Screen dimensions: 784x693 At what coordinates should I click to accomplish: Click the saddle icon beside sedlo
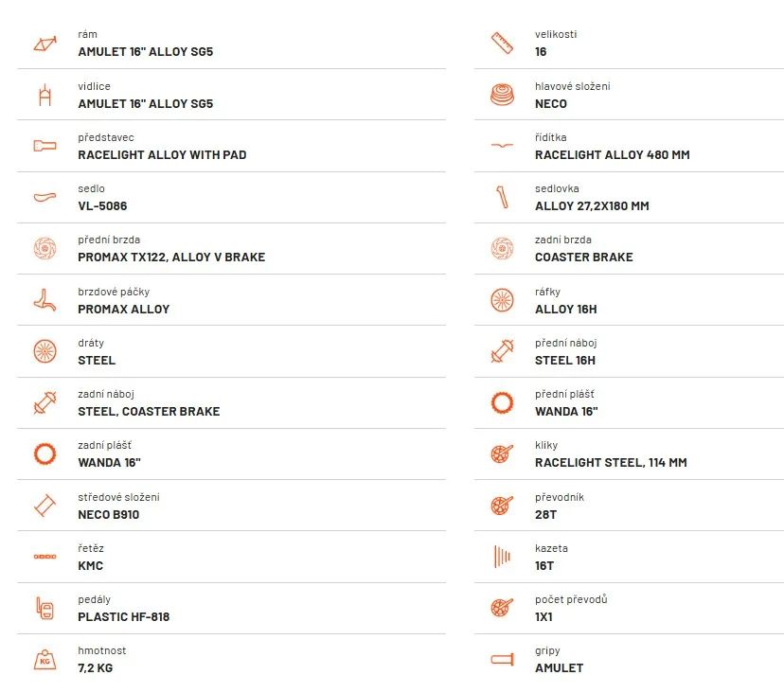click(45, 197)
